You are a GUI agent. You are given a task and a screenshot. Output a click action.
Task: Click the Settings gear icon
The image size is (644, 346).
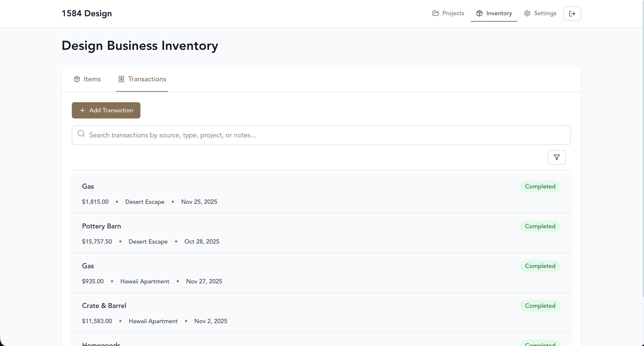527,13
